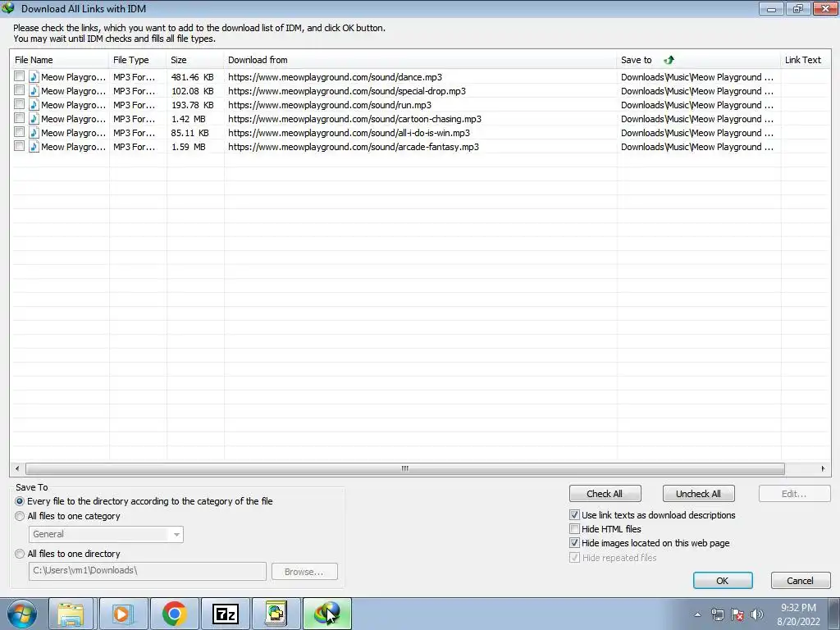This screenshot has width=840, height=630.
Task: Show hidden system tray icons
Action: pyautogui.click(x=697, y=614)
